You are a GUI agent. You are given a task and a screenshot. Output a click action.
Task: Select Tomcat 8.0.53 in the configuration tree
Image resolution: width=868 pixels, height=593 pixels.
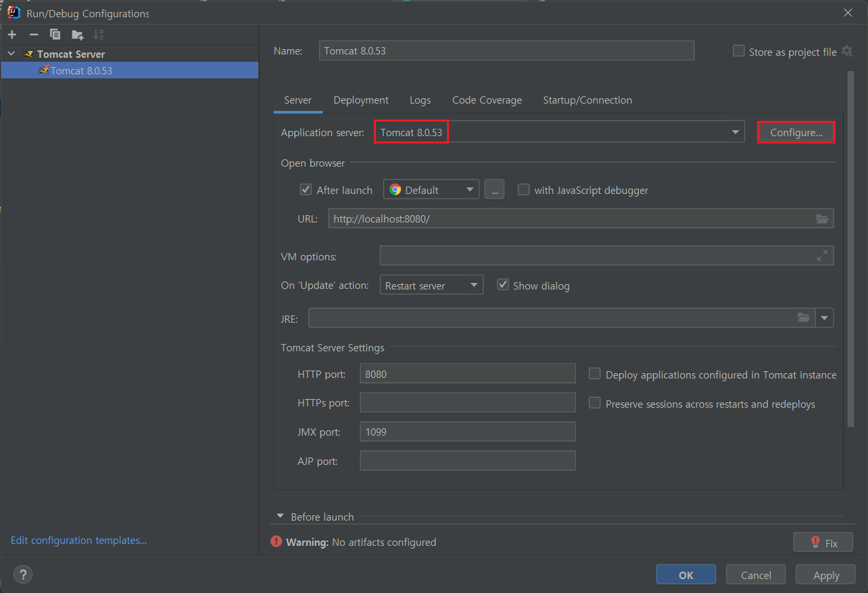(x=130, y=70)
